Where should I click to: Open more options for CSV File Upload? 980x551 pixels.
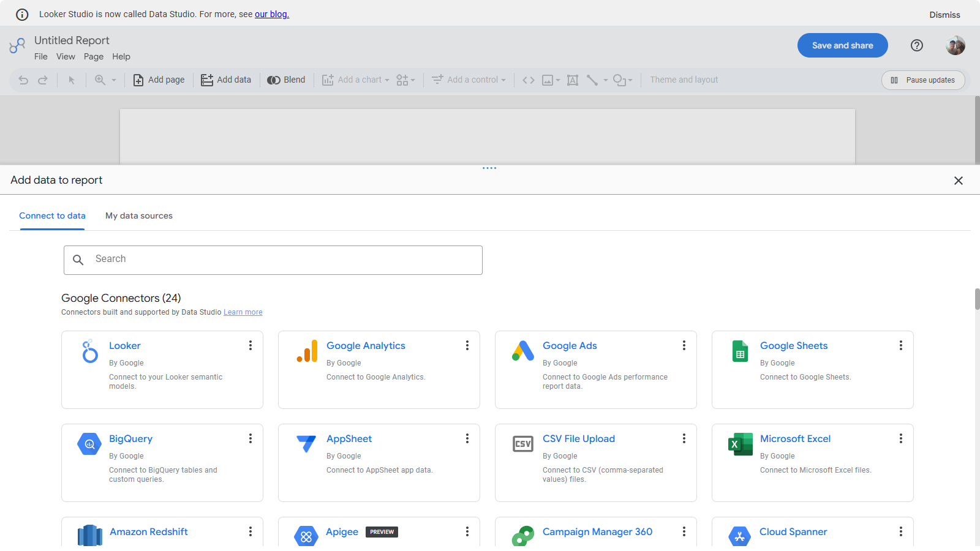[684, 438]
